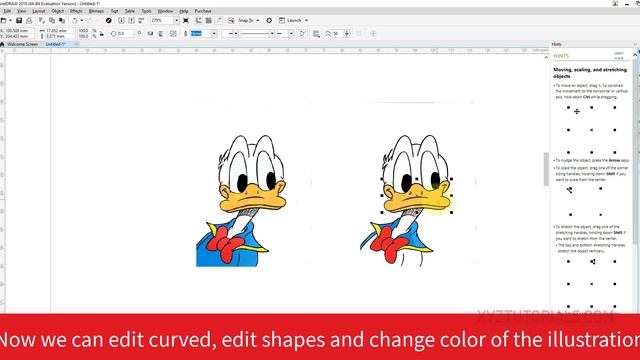Toggle the Show guidelines icon
640x360 pixels.
[219, 20]
